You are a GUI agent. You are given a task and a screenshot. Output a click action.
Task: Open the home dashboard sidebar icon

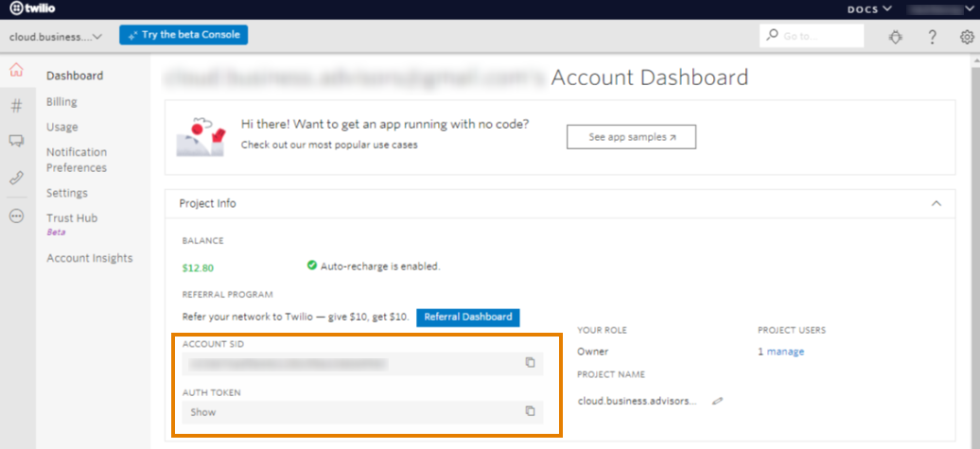click(16, 70)
